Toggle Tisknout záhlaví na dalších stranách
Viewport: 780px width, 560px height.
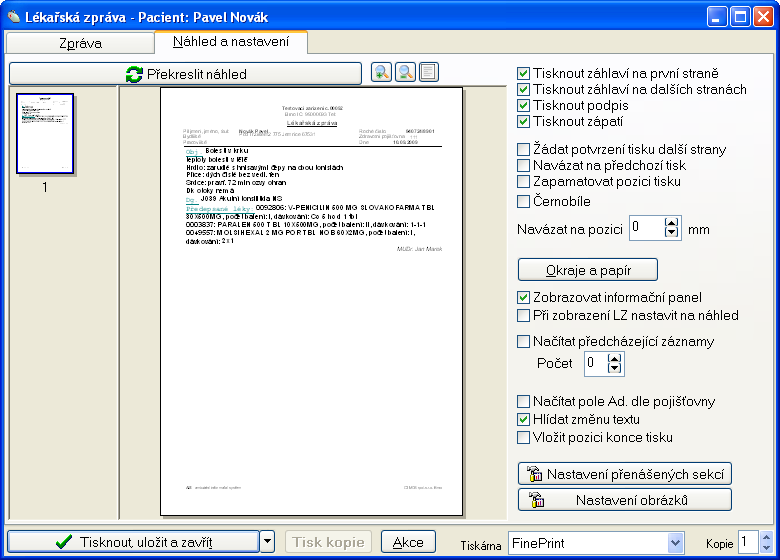[x=523, y=90]
